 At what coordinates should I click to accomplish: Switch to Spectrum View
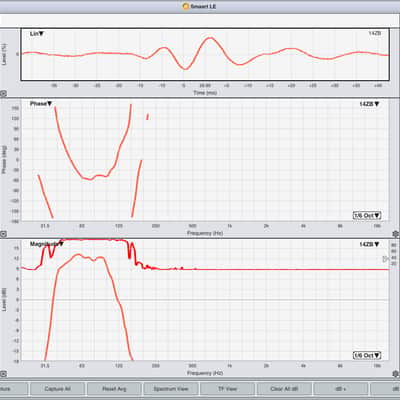click(171, 389)
